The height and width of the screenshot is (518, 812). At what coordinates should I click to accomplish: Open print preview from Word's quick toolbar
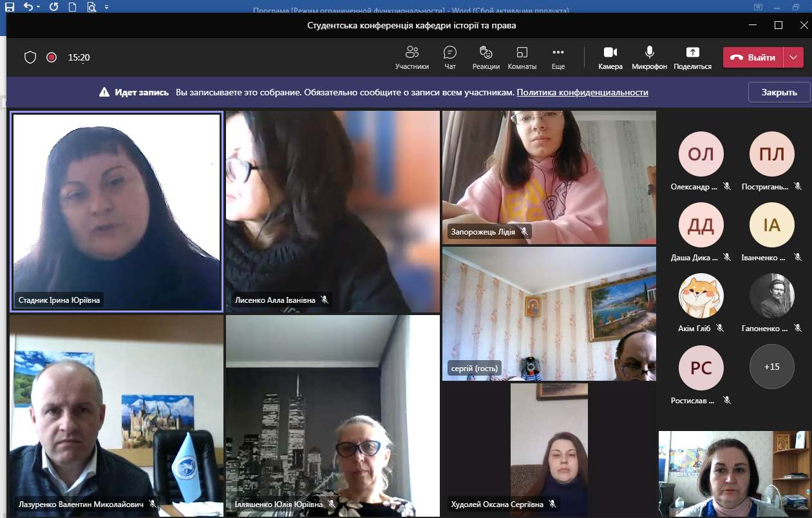click(x=91, y=6)
